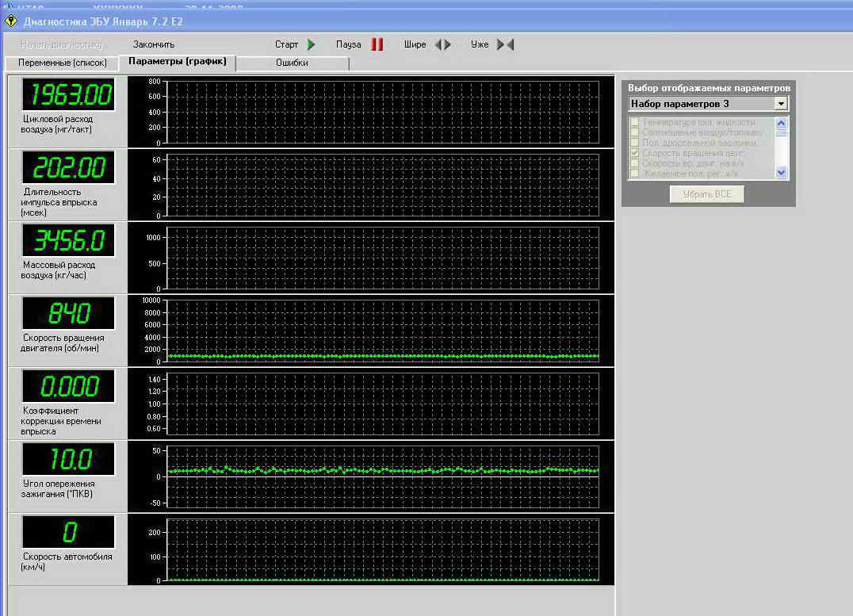Click the 1963.00 air flow per cycle readout
The width and height of the screenshot is (853, 616).
click(x=68, y=94)
